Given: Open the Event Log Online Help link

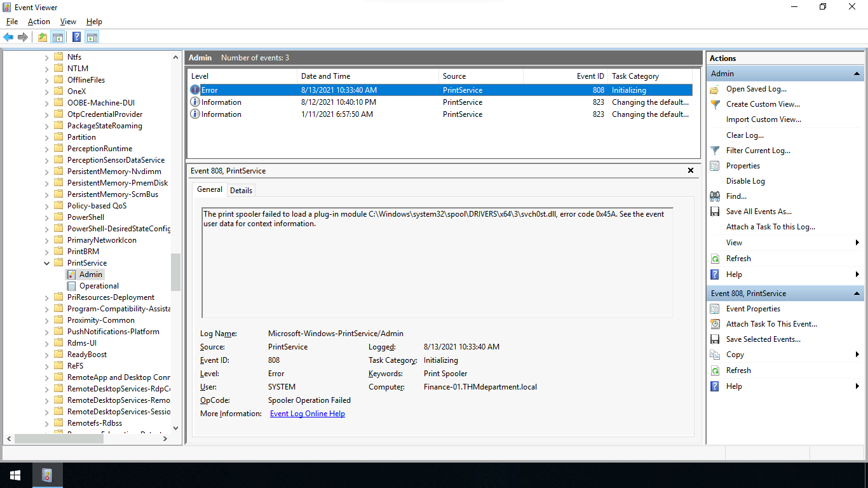Looking at the screenshot, I should (x=308, y=414).
